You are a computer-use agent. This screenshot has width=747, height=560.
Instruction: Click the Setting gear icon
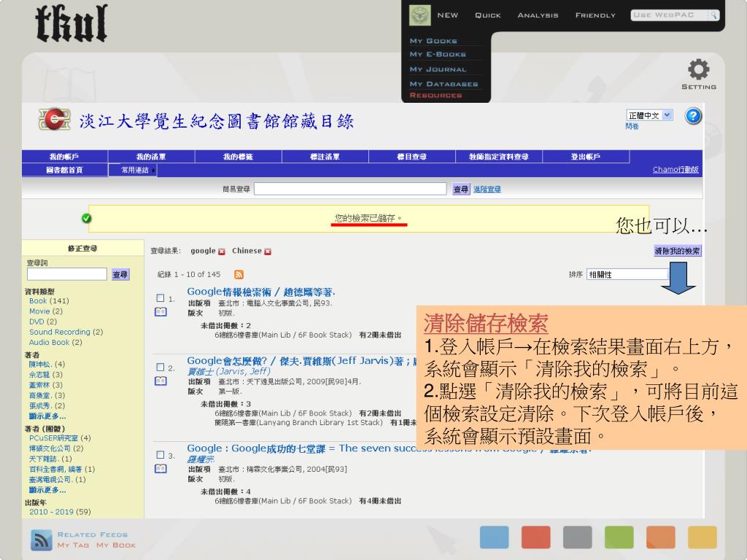pyautogui.click(x=698, y=69)
